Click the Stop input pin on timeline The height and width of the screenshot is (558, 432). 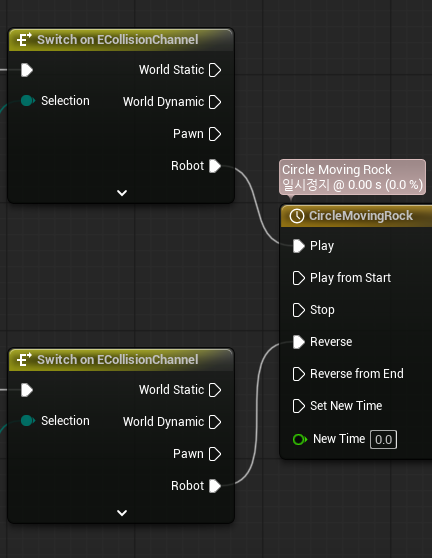[299, 310]
